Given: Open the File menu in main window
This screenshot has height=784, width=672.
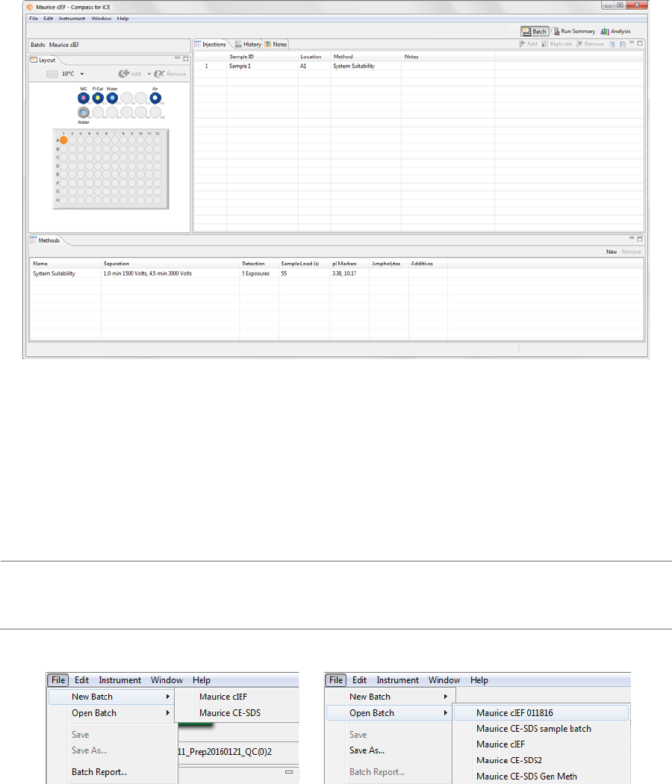Looking at the screenshot, I should 34,19.
